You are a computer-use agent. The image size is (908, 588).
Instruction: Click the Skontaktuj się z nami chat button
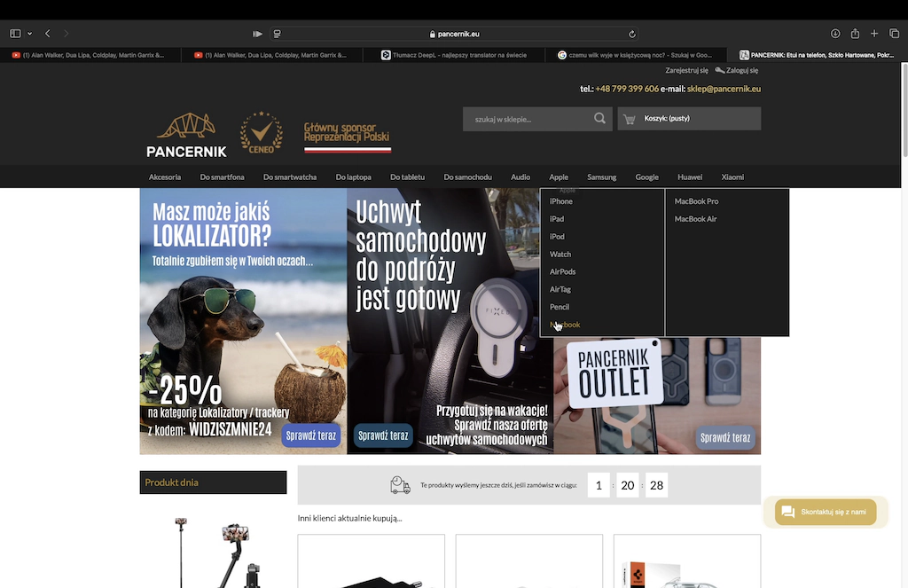click(826, 512)
